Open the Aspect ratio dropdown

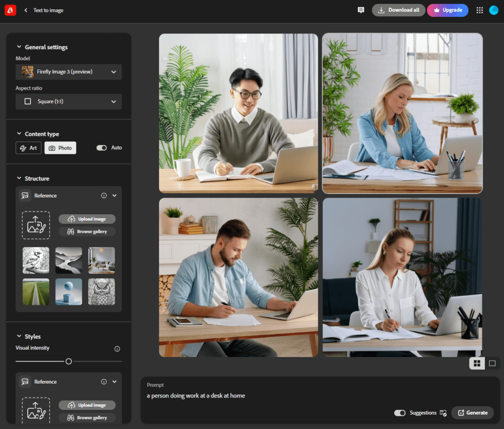68,101
